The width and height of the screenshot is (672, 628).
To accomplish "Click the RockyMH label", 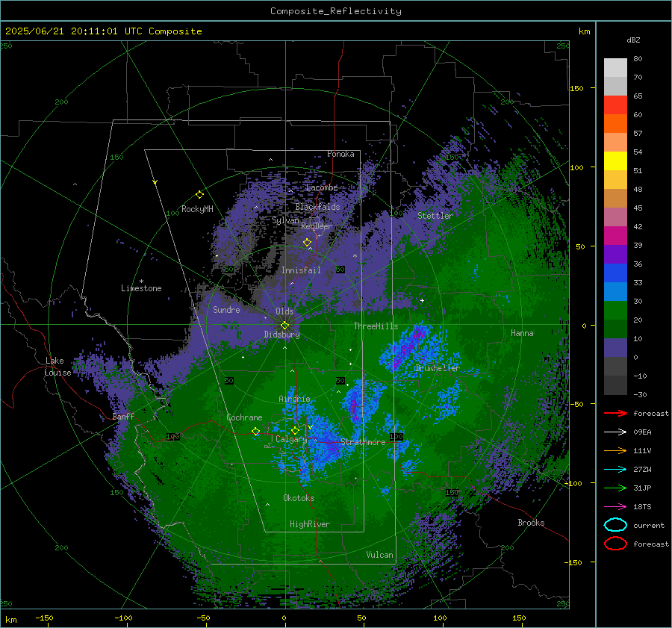I will tap(197, 209).
